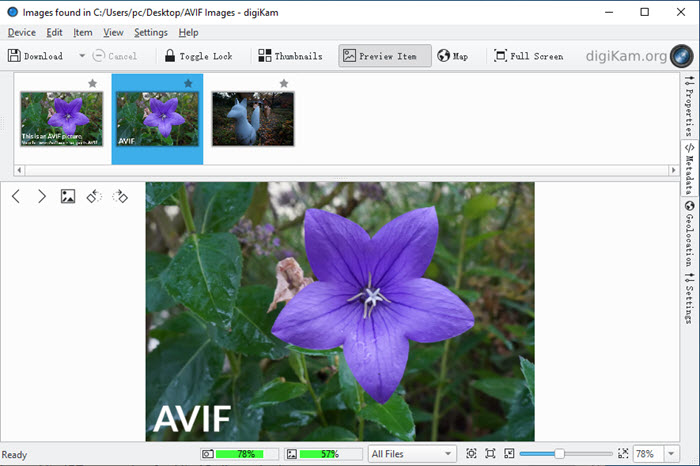
Task: Open the View menu
Action: pyautogui.click(x=113, y=33)
